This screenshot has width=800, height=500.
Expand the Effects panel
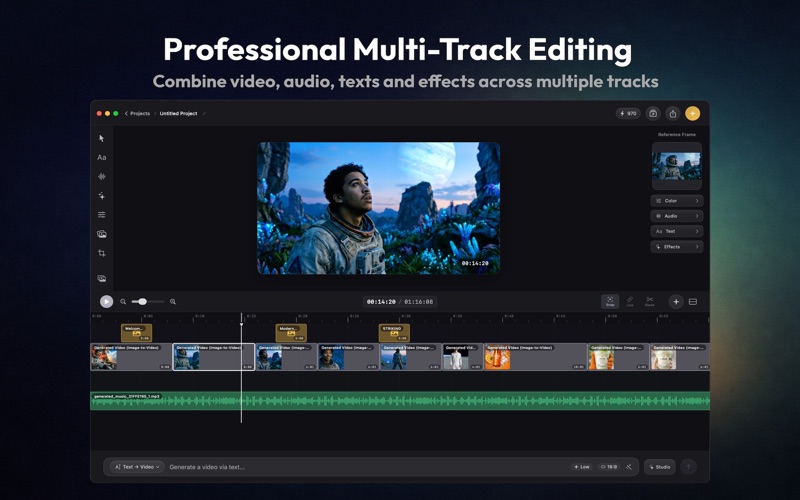pyautogui.click(x=677, y=246)
